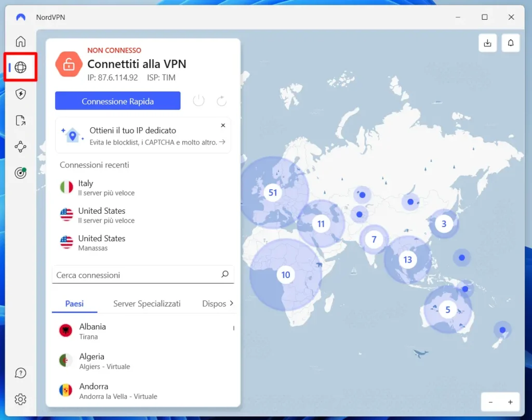532x420 pixels.
Task: Select Albania Tirana in country list
Action: tap(143, 331)
